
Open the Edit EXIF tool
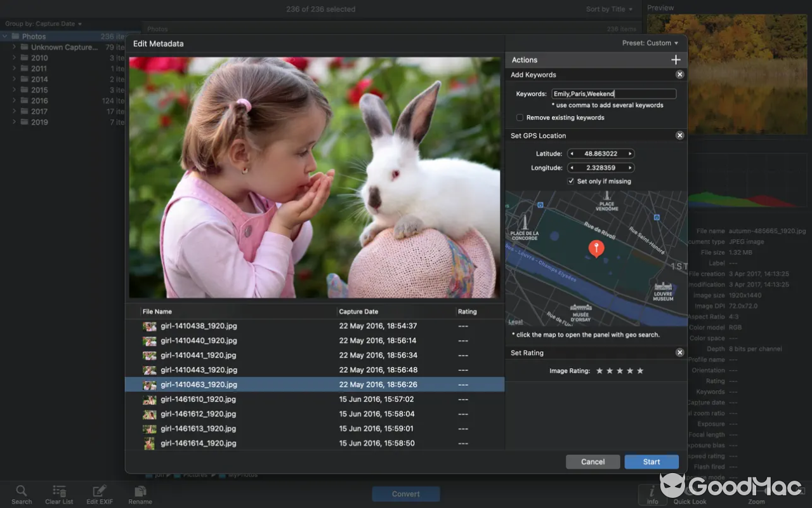click(x=99, y=494)
